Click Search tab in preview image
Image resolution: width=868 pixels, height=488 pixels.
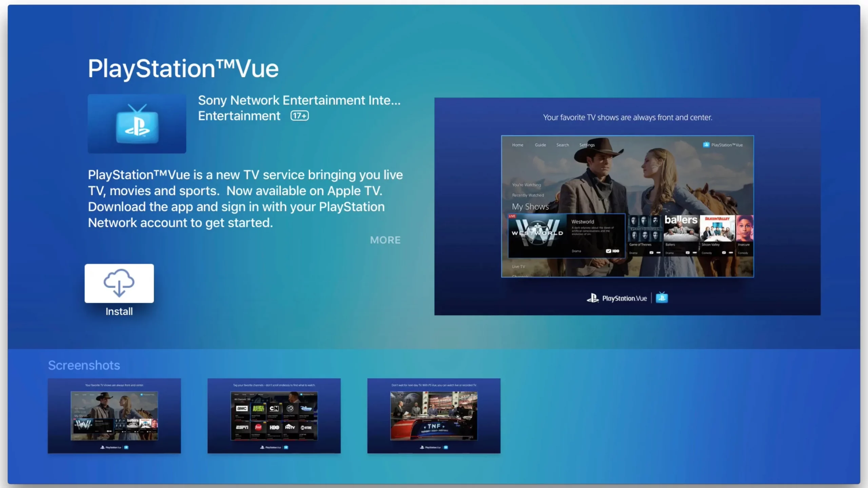click(563, 145)
